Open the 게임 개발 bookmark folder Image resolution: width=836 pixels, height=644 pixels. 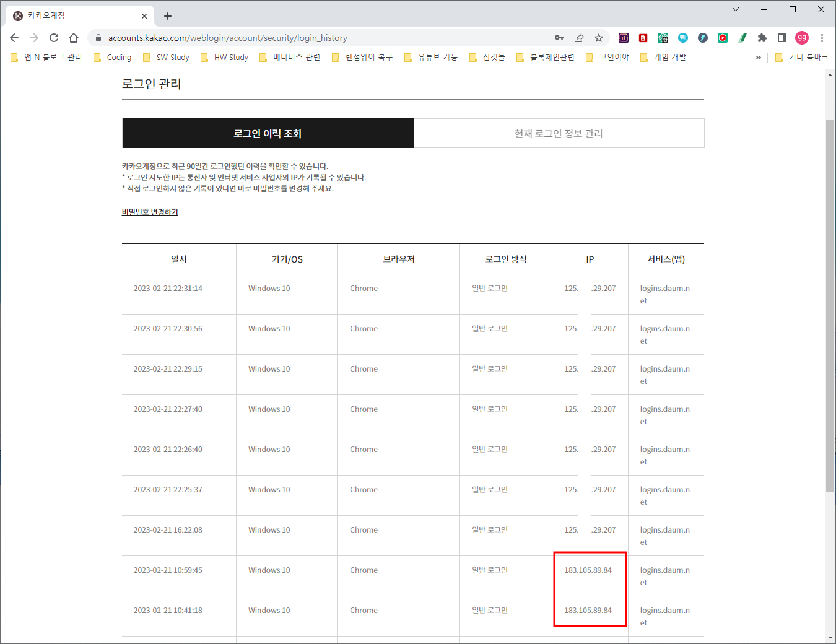(663, 57)
